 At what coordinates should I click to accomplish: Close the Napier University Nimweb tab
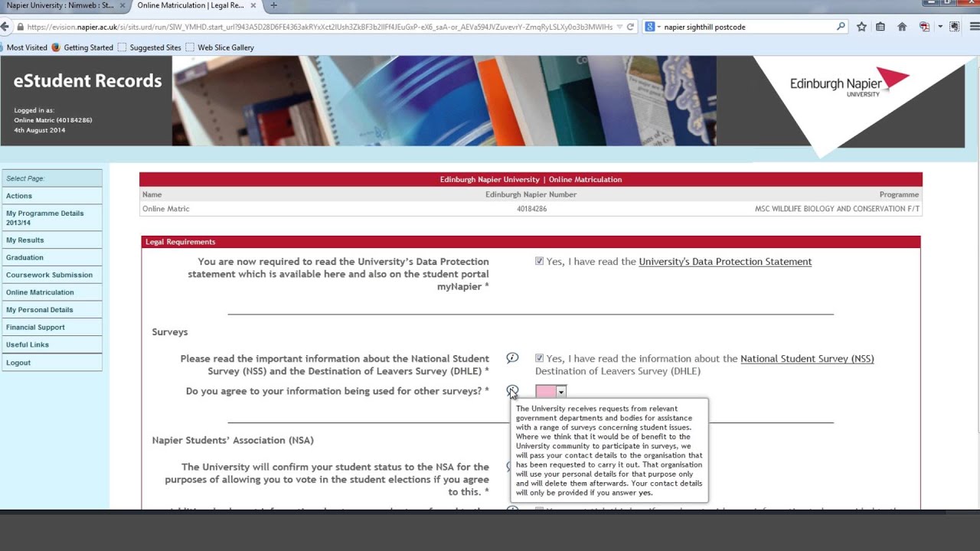[122, 5]
